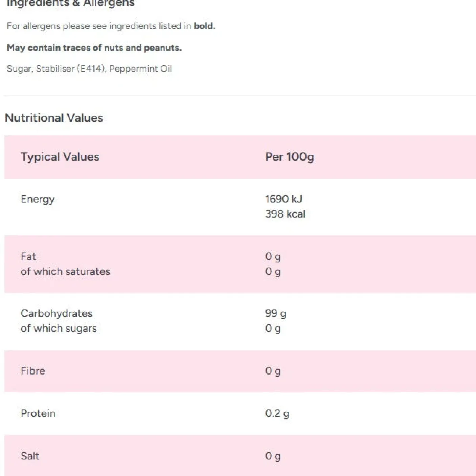Click the Typical Values column header
This screenshot has height=476, width=476.
click(60, 157)
